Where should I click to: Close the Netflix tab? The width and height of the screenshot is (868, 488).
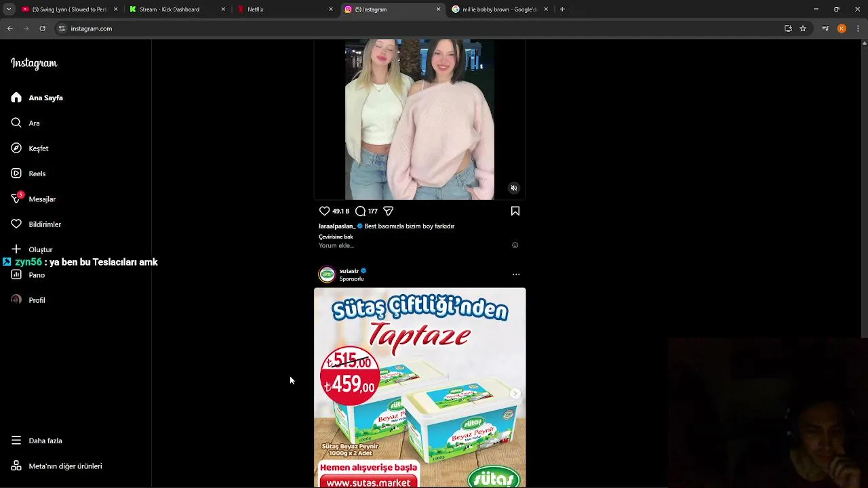point(331,9)
